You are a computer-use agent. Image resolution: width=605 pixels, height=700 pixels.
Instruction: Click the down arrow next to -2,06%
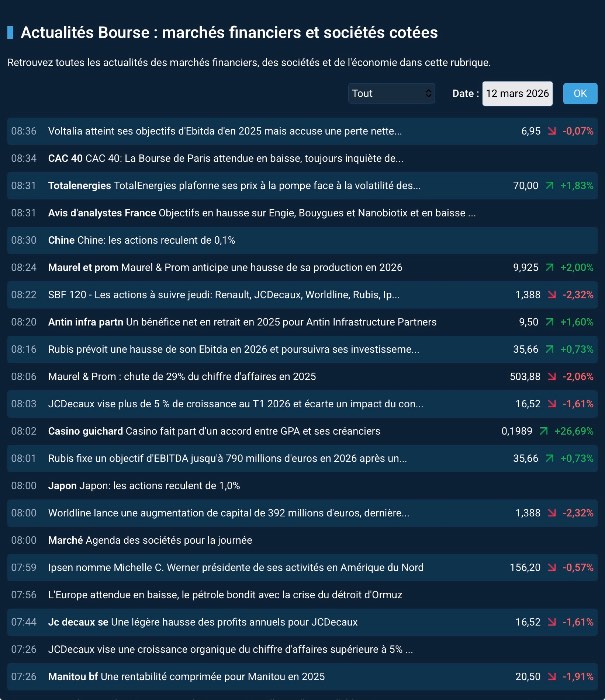[552, 376]
